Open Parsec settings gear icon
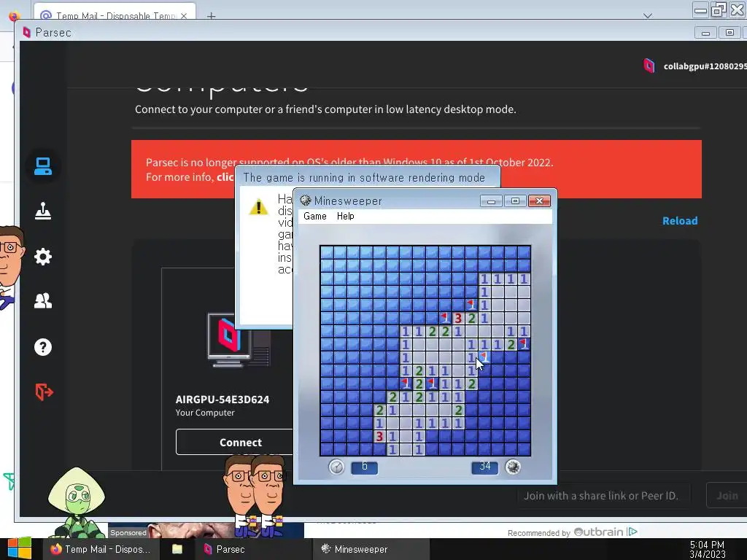This screenshot has width=747, height=560. click(x=43, y=257)
